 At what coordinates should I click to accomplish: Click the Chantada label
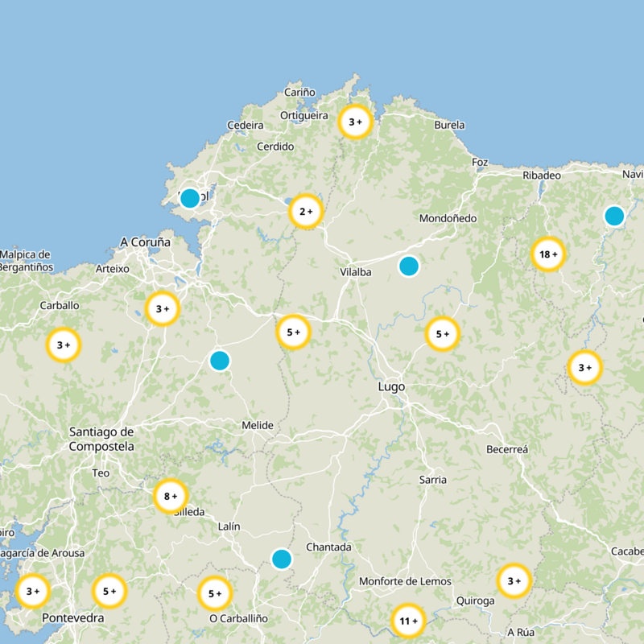coord(328,547)
